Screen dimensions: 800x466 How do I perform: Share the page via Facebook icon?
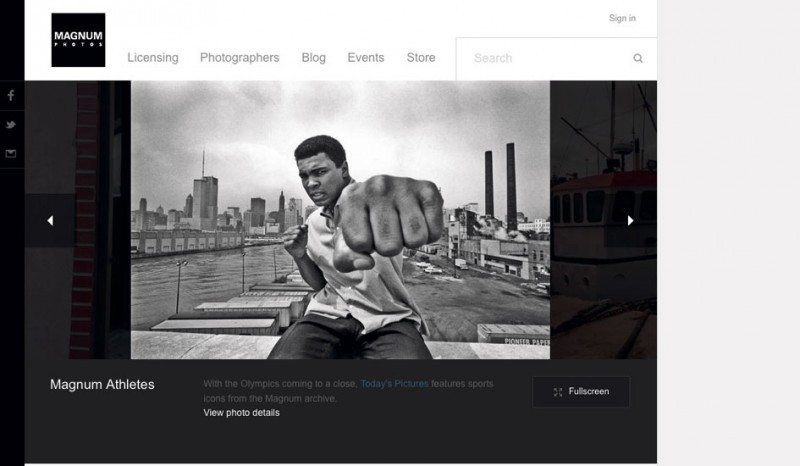[x=11, y=96]
